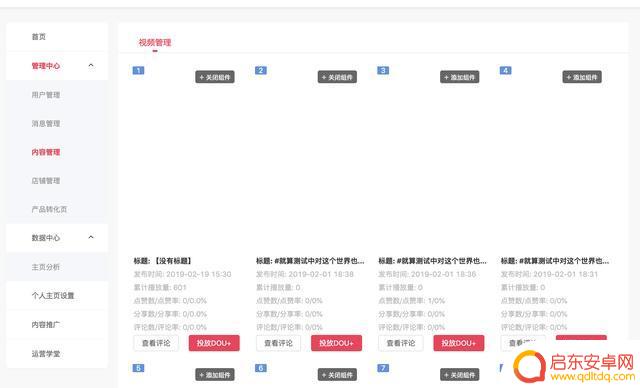Go to 用户管理
Screen dimensions: 640x388
tap(46, 95)
